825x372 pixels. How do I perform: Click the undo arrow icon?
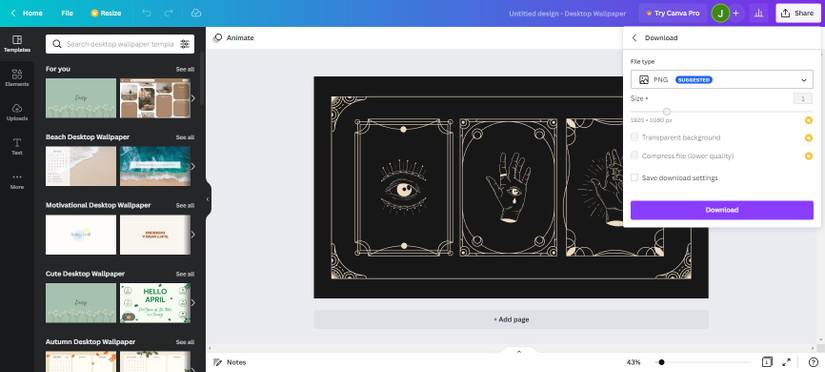pos(147,13)
